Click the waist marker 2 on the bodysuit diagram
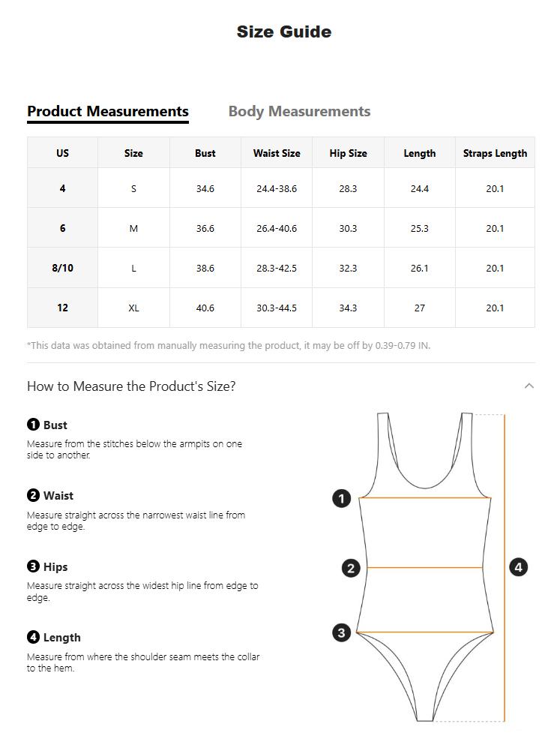This screenshot has height=742, width=560. [351, 568]
